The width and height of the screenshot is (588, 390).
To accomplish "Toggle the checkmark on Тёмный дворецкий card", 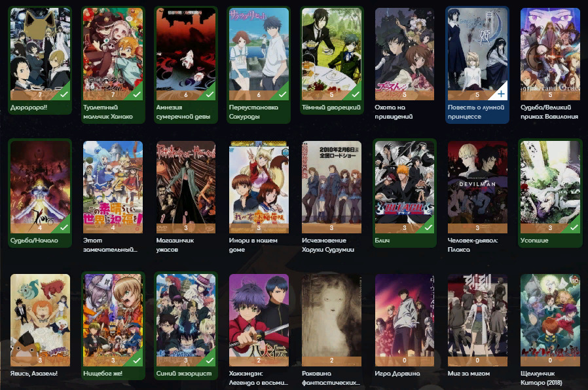I will tap(356, 94).
